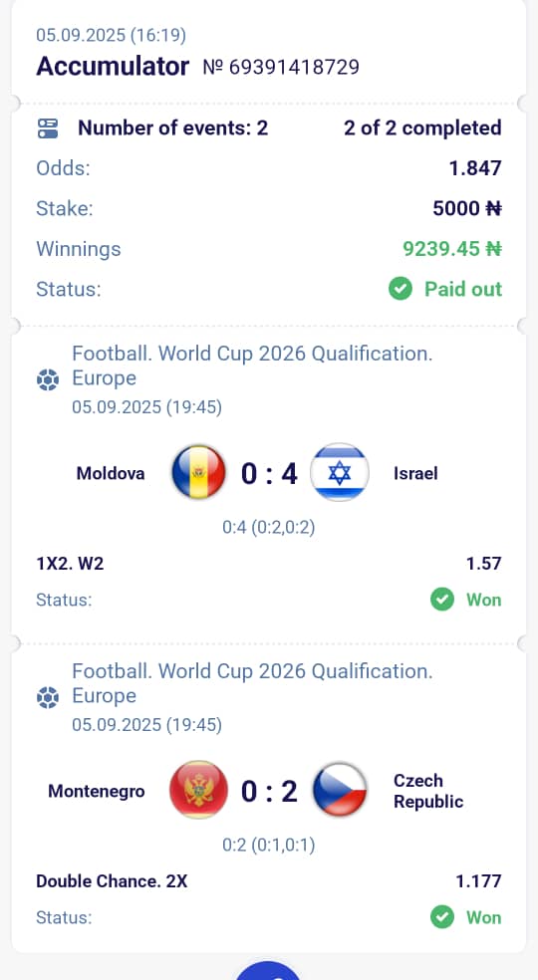Tap the 2 of 2 completed label
This screenshot has width=538, height=980.
click(422, 128)
